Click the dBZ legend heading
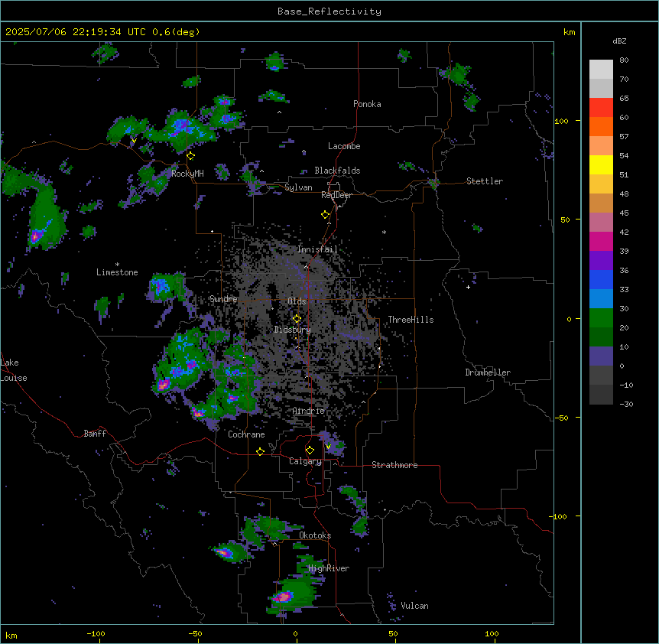 tap(619, 41)
